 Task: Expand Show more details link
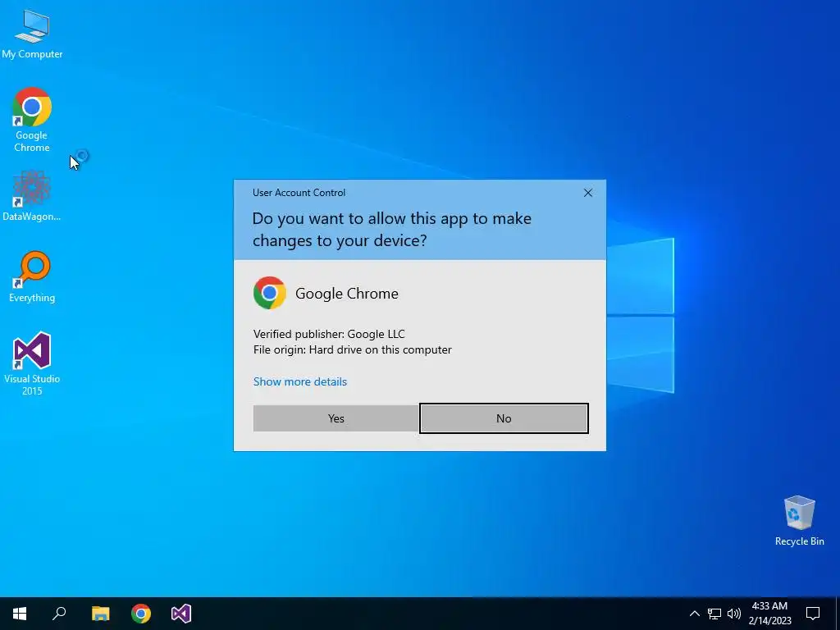point(300,381)
